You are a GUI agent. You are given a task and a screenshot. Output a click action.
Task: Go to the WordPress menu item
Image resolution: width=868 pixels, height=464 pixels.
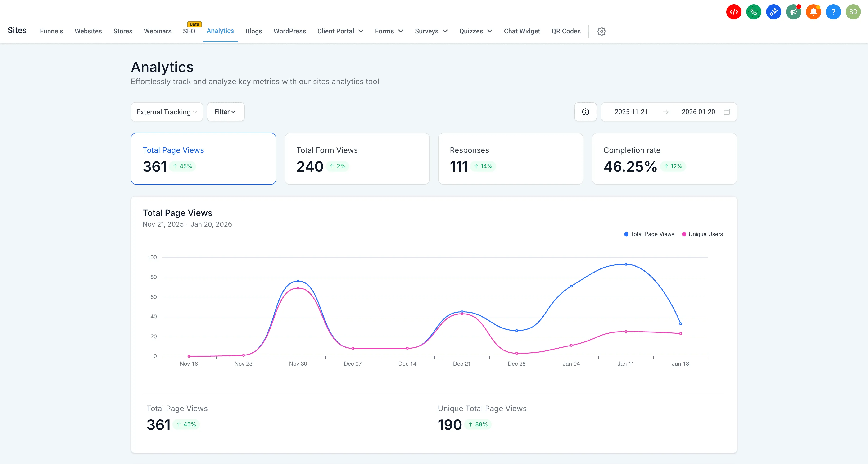[x=289, y=31]
